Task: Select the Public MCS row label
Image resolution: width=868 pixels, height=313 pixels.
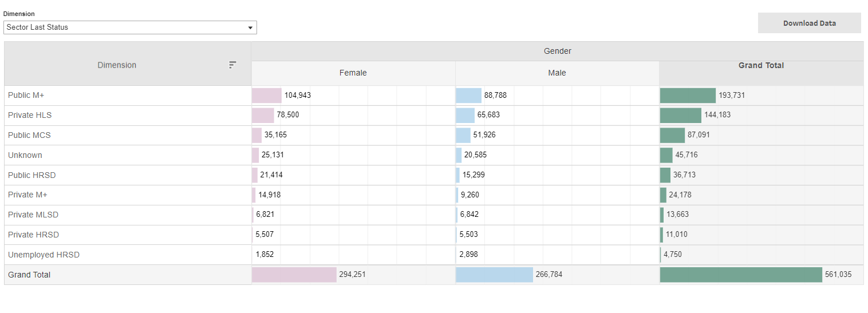Action: 29,135
